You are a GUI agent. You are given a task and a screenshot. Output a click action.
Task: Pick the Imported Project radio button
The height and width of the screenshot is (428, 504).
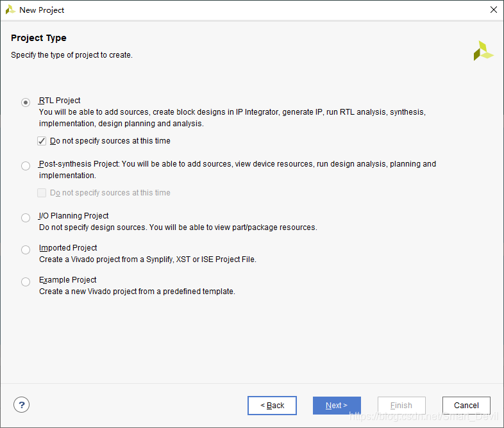(x=26, y=250)
